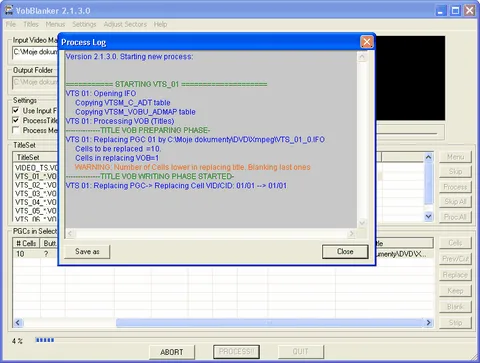Click the Strip button
The height and width of the screenshot is (363, 480).
point(455,323)
